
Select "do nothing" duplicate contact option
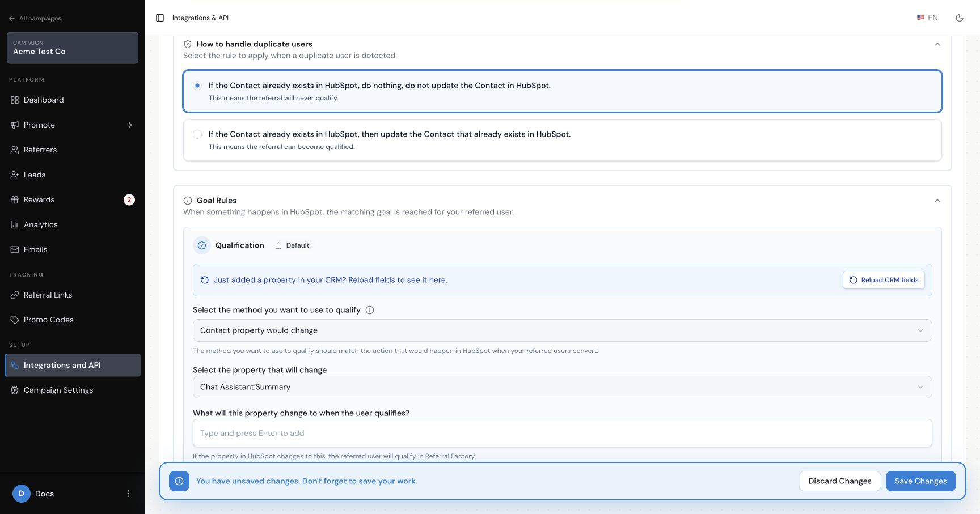coord(563,91)
